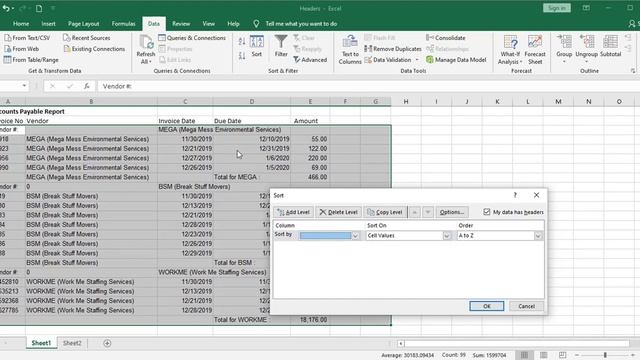Click Copy Level in Sort dialog
640x360 pixels.
click(385, 212)
